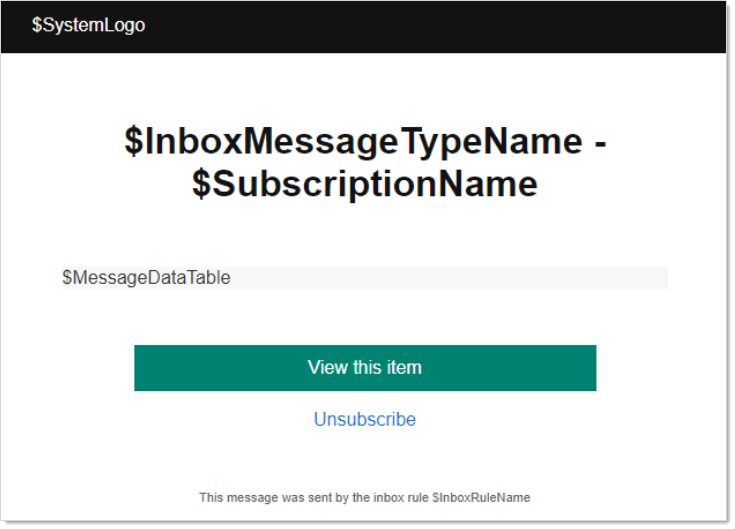Click the inbox rule name variable

[x=481, y=497]
